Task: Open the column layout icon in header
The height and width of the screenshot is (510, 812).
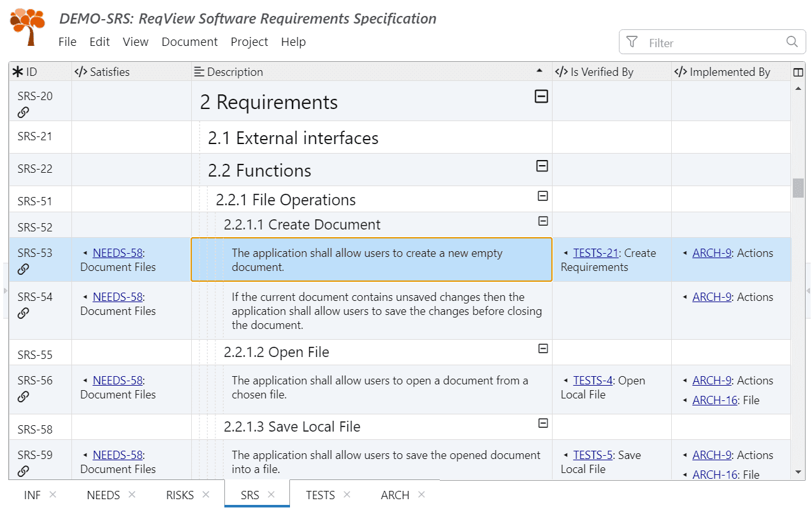Action: coord(798,72)
